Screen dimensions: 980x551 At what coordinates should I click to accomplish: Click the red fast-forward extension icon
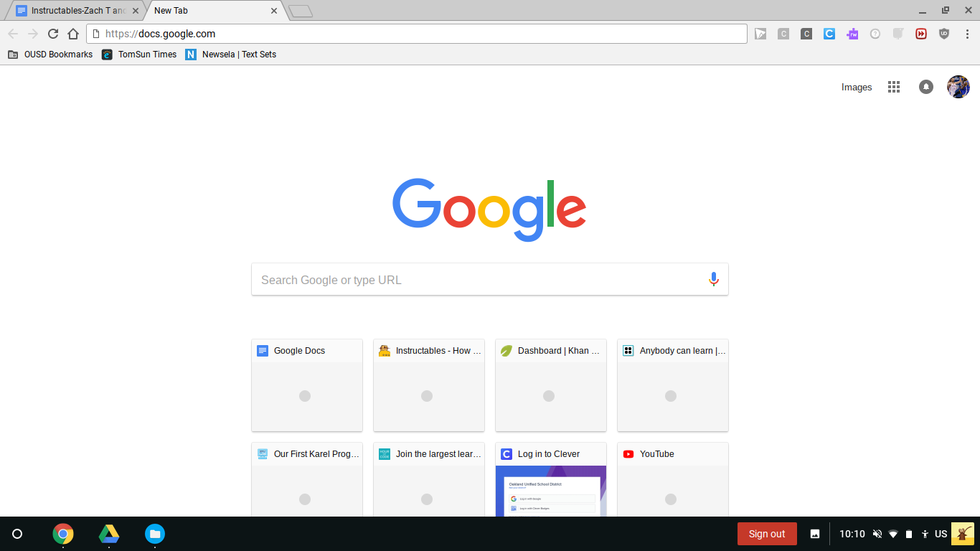point(921,34)
